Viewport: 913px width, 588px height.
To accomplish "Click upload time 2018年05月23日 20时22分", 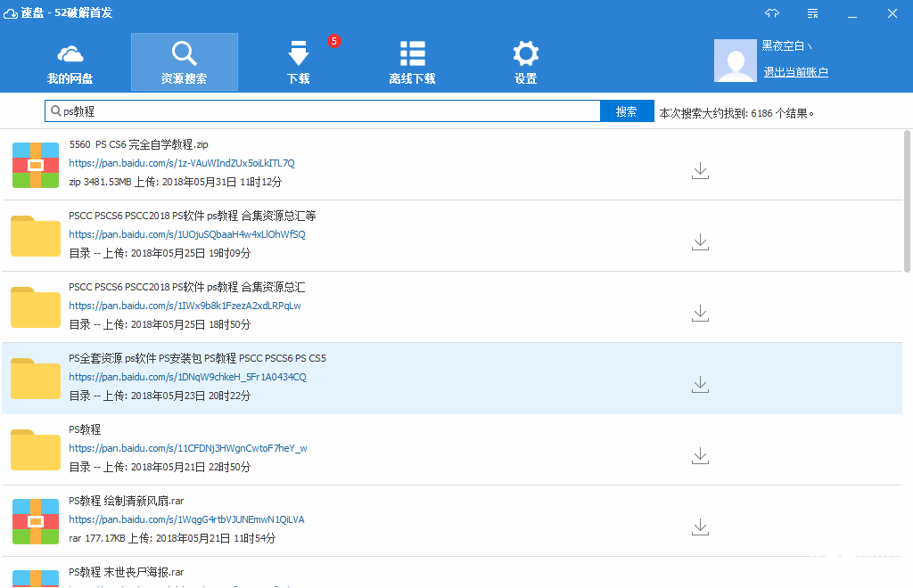I will click(x=191, y=396).
